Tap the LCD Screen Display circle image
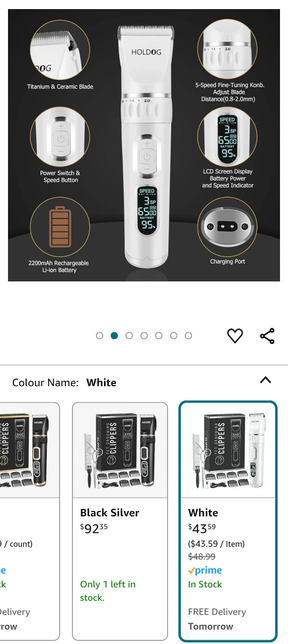This screenshot has height=644, width=288. point(228,137)
